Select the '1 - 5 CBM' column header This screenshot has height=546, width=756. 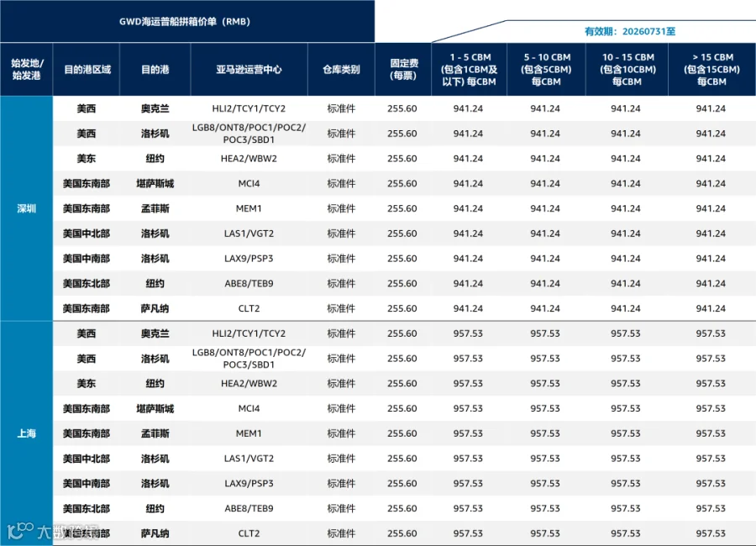[x=469, y=70]
